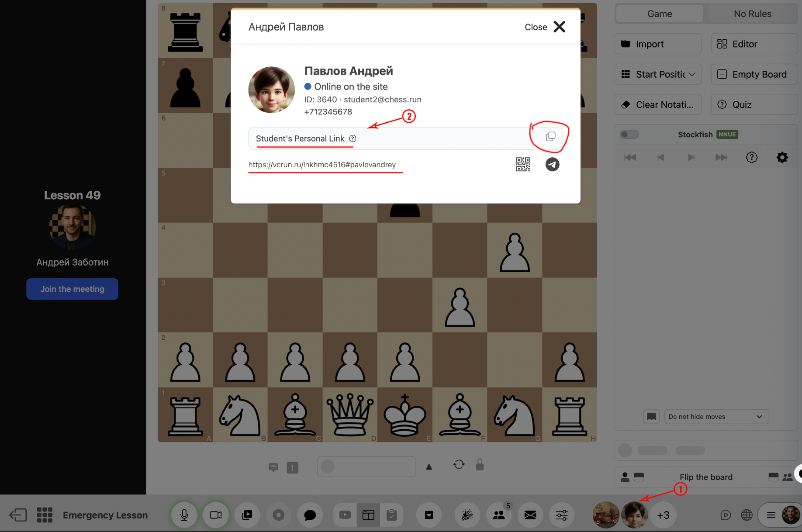
Task: Enable the Stockfish engine toggle
Action: pos(629,135)
